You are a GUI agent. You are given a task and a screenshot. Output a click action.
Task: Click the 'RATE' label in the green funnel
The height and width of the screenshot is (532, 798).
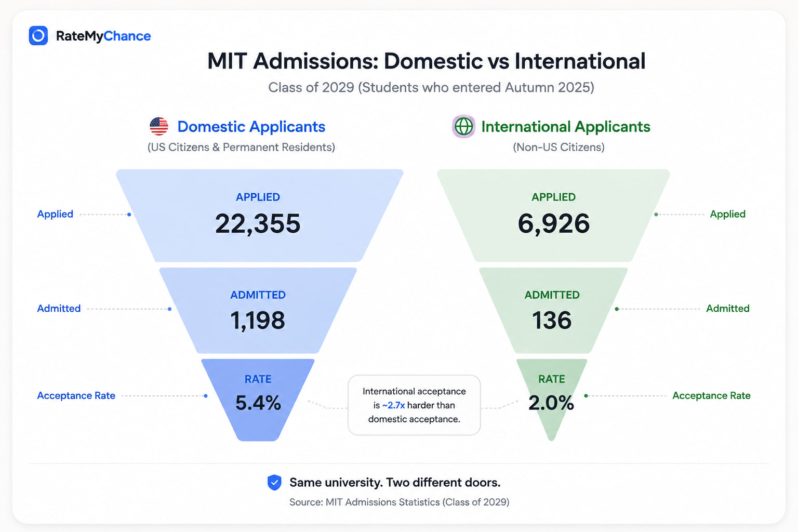pos(552,379)
